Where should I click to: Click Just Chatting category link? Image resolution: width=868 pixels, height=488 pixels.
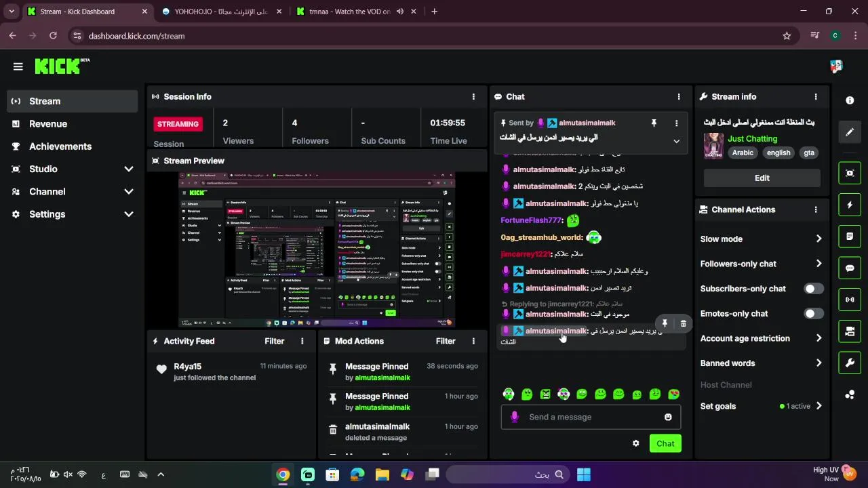pos(752,139)
